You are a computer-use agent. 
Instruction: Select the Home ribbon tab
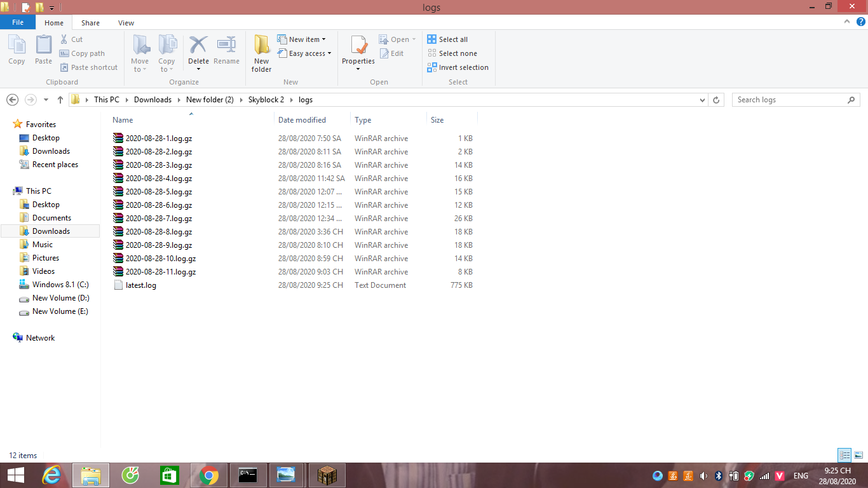pos(54,23)
